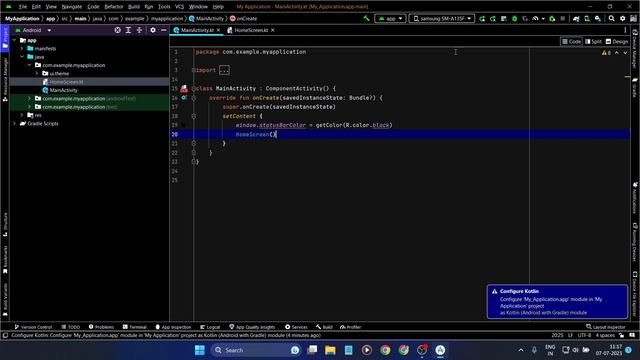640x360 pixels.
Task: Toggle the Project side tab
Action: tap(5, 38)
